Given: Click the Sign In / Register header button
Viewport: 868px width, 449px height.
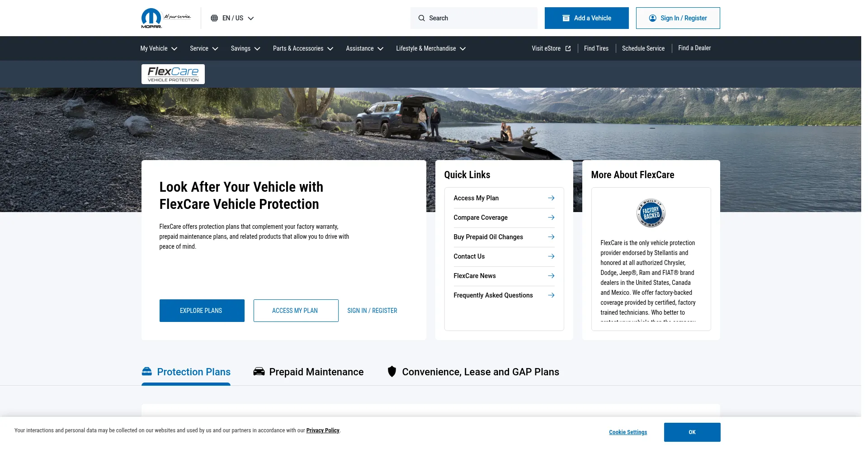Looking at the screenshot, I should (x=678, y=18).
